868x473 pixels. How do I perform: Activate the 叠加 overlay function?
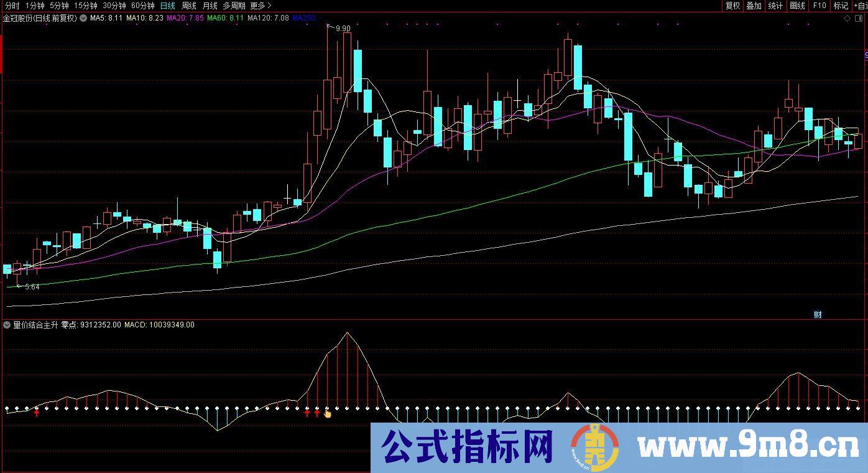[x=753, y=6]
